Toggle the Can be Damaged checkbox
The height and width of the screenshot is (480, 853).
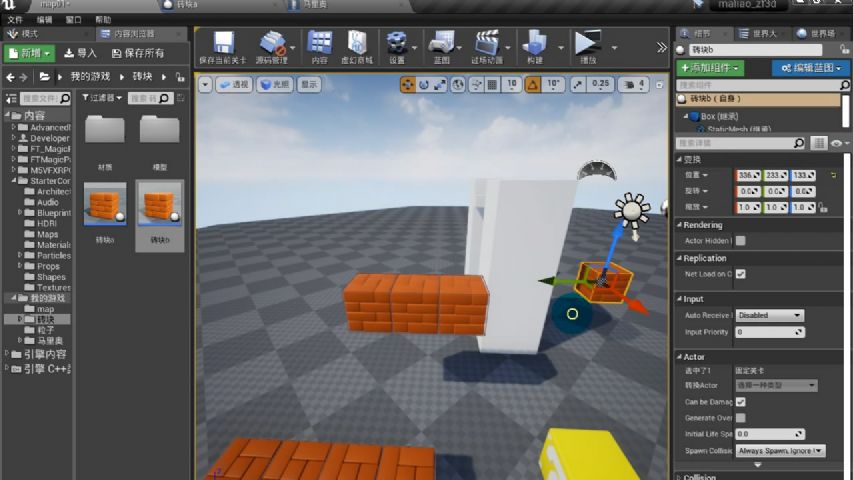[x=740, y=402]
